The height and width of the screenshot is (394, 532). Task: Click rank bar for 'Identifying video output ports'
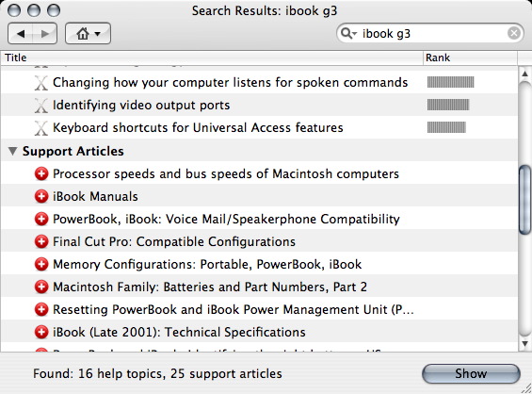[448, 105]
